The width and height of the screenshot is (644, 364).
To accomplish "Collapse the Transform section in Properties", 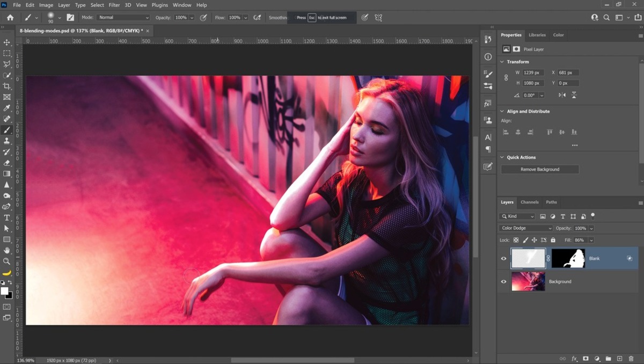I will click(x=502, y=61).
